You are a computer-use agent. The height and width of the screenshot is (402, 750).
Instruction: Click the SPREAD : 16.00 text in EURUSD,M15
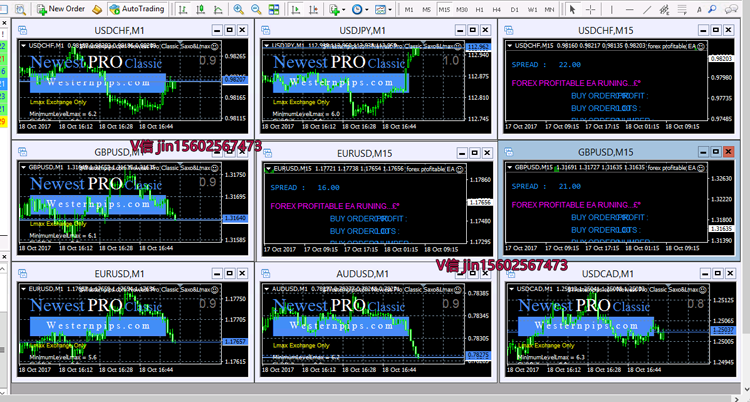click(x=305, y=188)
